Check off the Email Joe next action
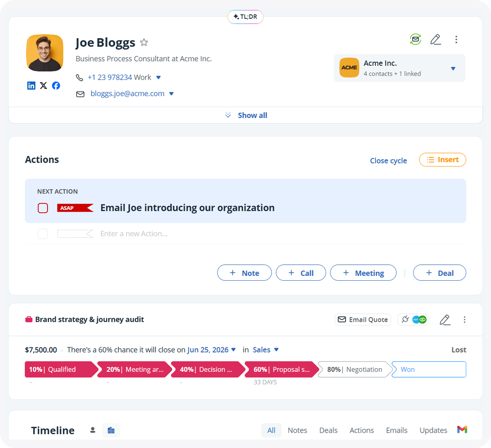 (x=43, y=208)
